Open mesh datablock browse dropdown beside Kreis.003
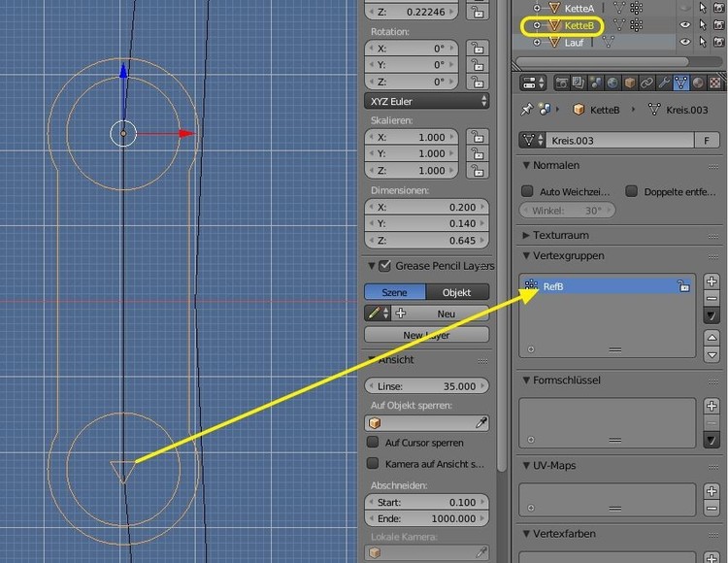 (x=532, y=140)
